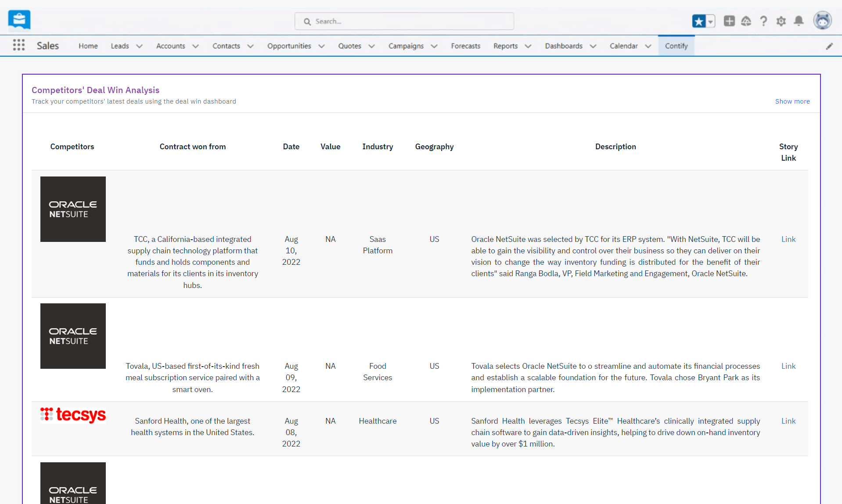Open the favorites list dropdown arrow
Screen dimensions: 842x504
point(710,21)
